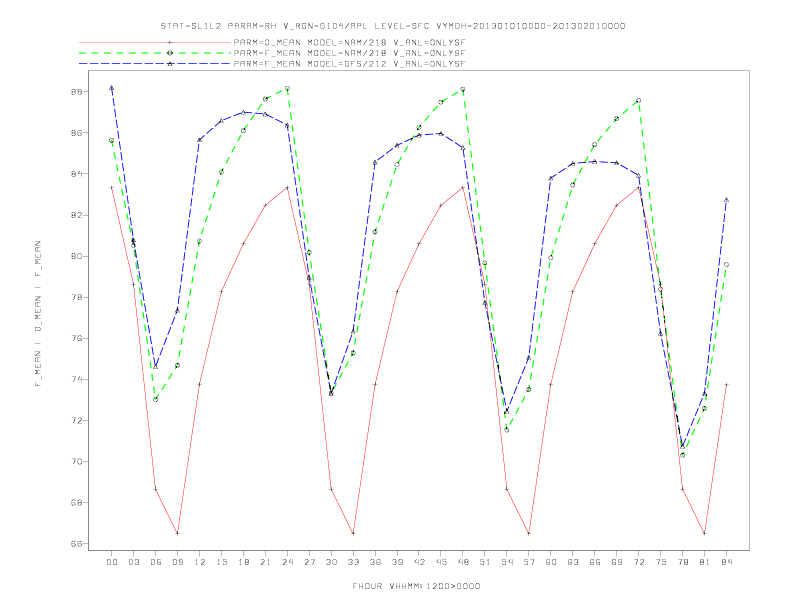Click x-axis forecast hour label 03
The width and height of the screenshot is (792, 612).
(133, 562)
